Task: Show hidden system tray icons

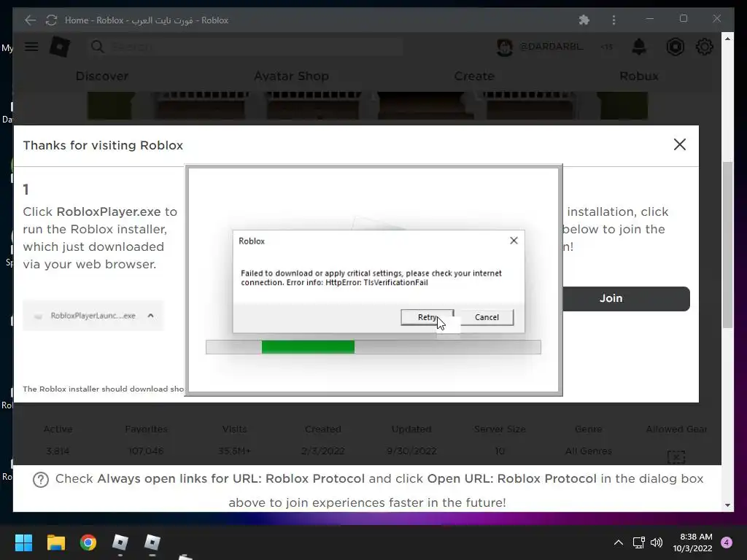Action: tap(619, 542)
